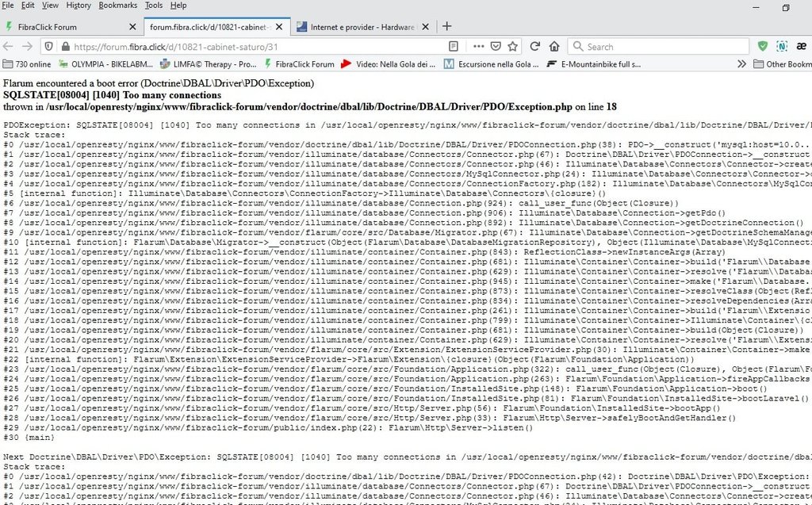Open E-Mountainbike full s... bookmark
Screen dimensions: 812x505
[x=594, y=64]
